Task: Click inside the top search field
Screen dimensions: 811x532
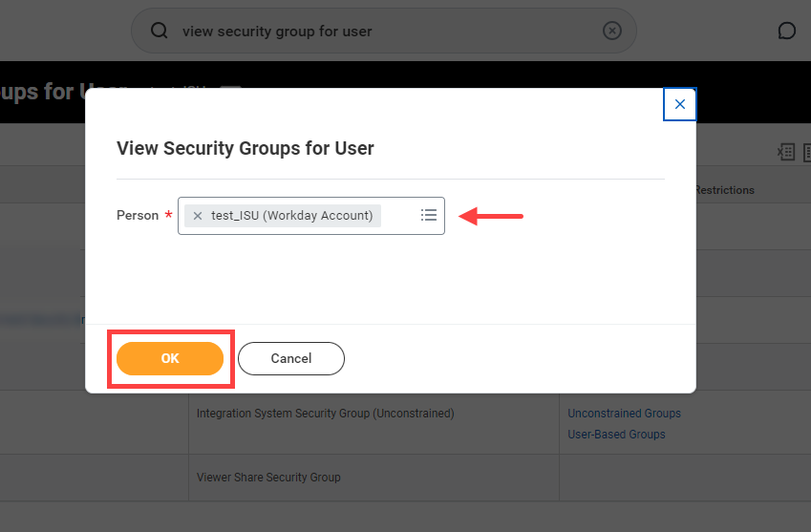Action: pyautogui.click(x=382, y=32)
